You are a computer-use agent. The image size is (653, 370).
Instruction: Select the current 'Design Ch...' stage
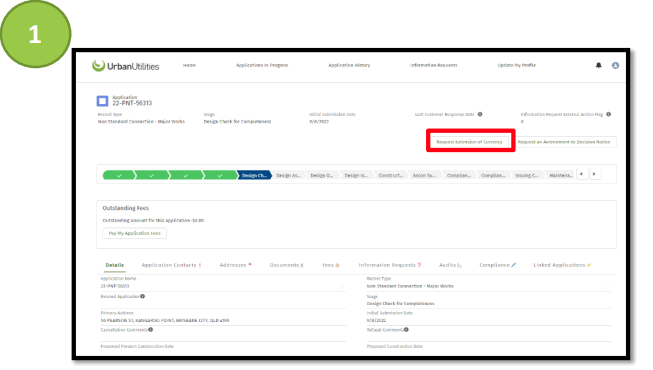(x=254, y=175)
